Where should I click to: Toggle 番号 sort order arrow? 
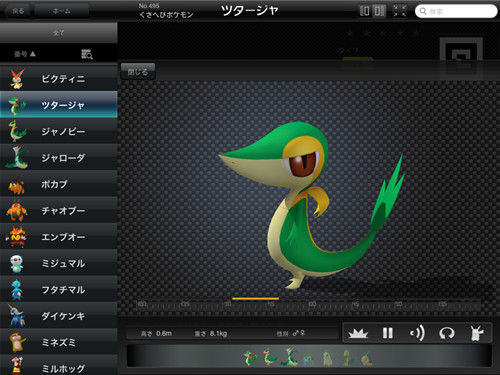(25, 54)
